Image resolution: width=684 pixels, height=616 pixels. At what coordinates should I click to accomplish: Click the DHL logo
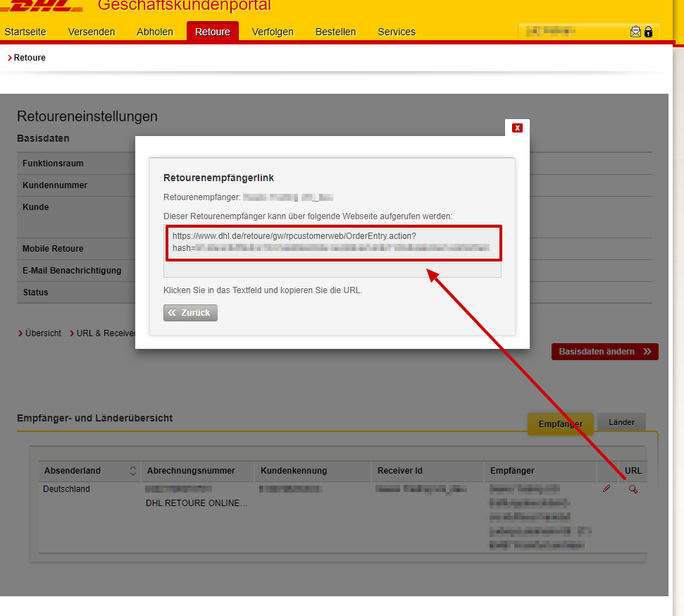point(42,6)
